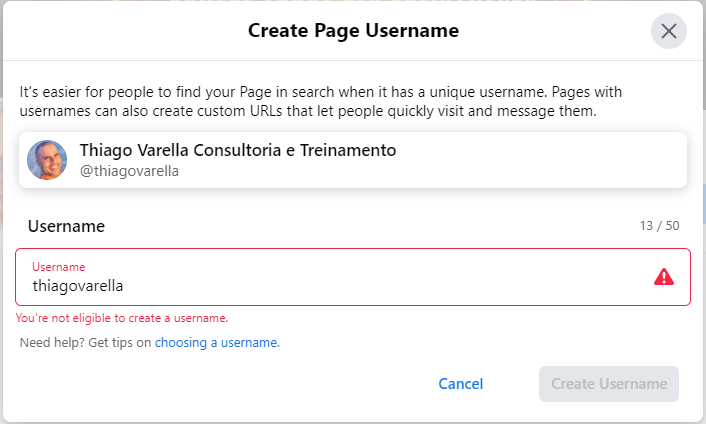Click the Create Username button
Screen dimensions: 706x424
click(608, 384)
